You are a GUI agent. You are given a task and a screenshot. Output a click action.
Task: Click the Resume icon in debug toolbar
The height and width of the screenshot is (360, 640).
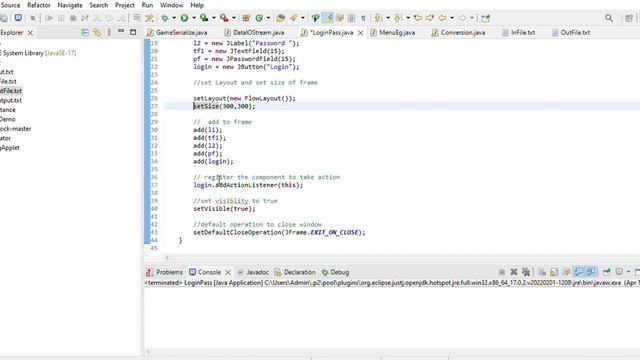click(49, 18)
